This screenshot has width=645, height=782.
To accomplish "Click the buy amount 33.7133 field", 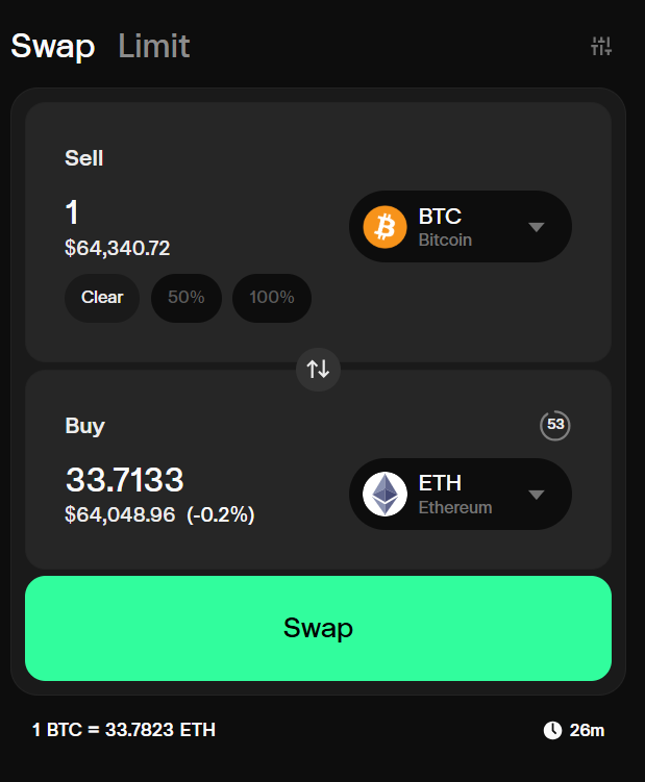I will 125,480.
